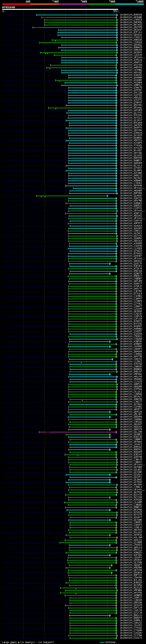Select label UniRef100_B9M342

[x=131, y=447]
